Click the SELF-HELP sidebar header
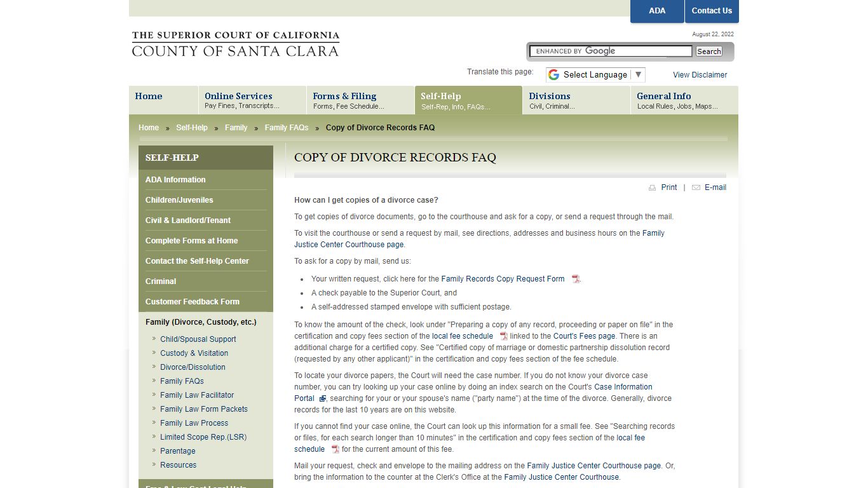Screen dimensions: 868x488 pyautogui.click(x=206, y=158)
